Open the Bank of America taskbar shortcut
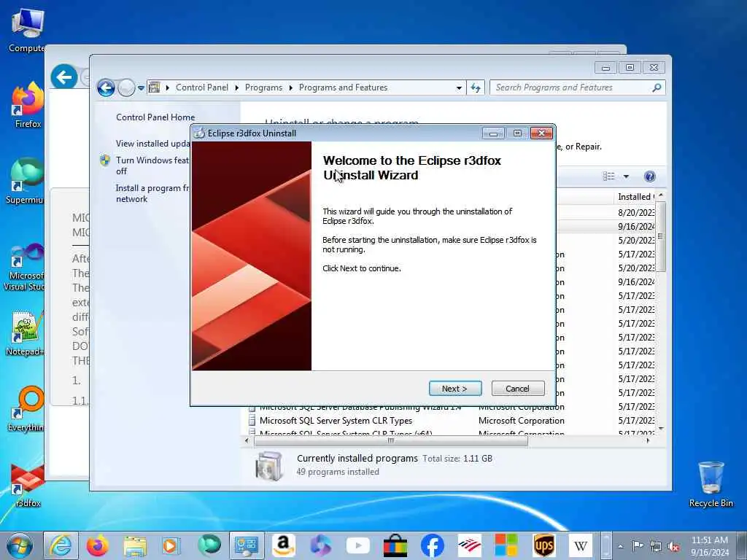This screenshot has height=560, width=747. pos(469,545)
